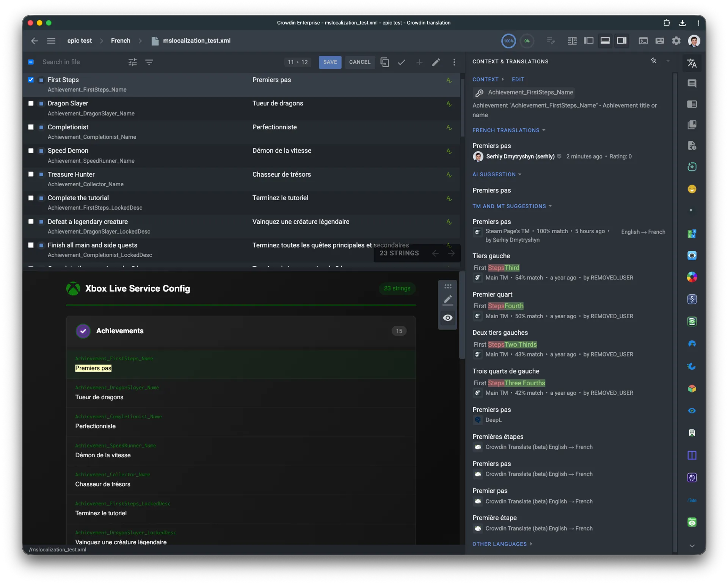Click the pencil edit icon in the toolbar

(436, 62)
